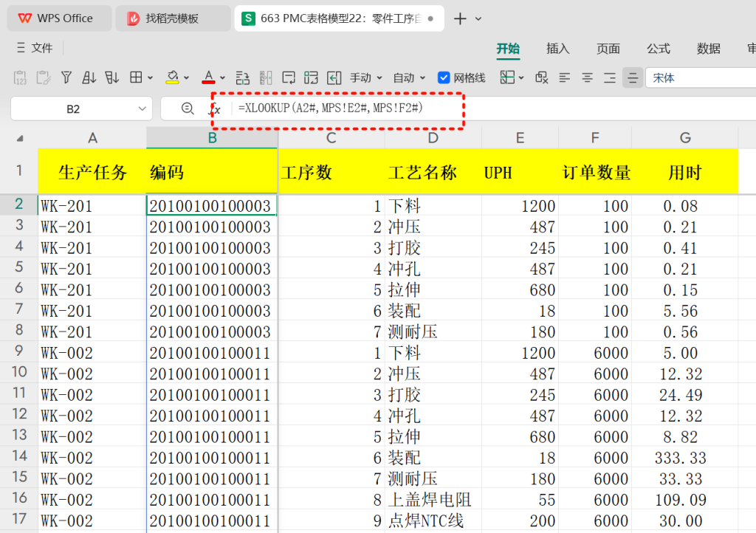Image resolution: width=756 pixels, height=533 pixels.
Task: Click the split columns icon
Action: click(x=266, y=78)
